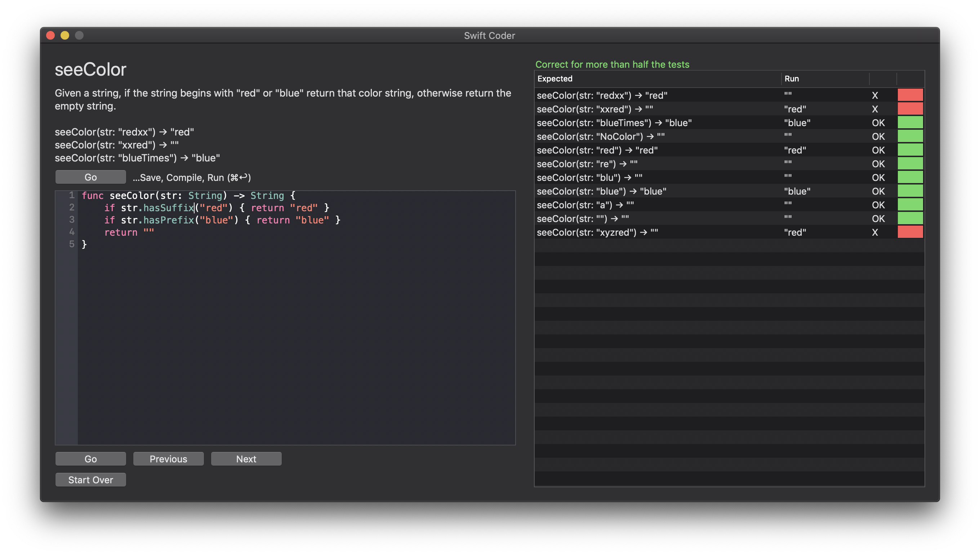Image resolution: width=980 pixels, height=555 pixels.
Task: Click the Previous challenge button
Action: [168, 459]
